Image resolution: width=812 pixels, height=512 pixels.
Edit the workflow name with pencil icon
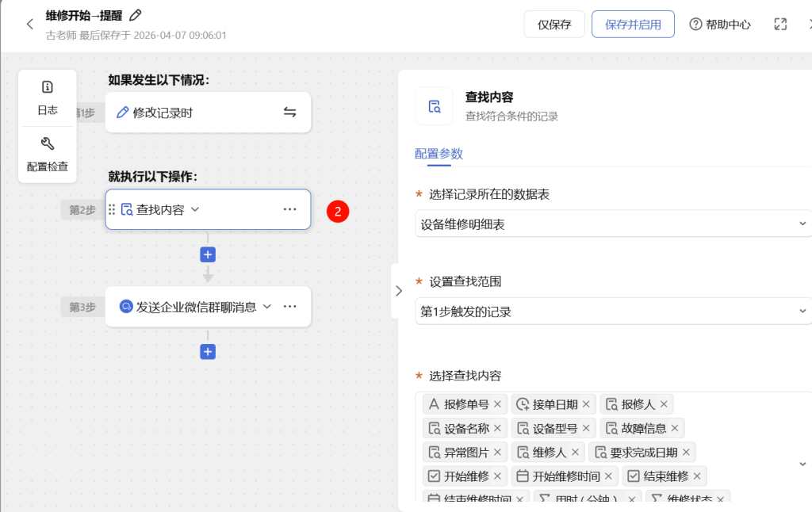click(x=135, y=16)
